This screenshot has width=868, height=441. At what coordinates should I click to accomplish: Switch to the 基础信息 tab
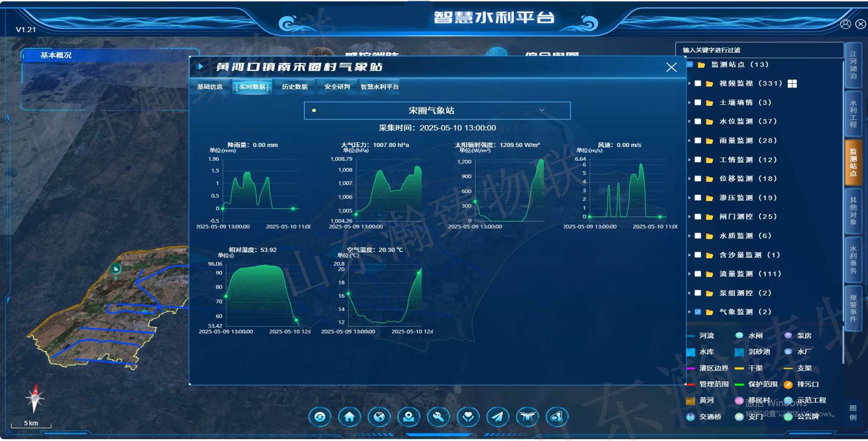tap(210, 87)
